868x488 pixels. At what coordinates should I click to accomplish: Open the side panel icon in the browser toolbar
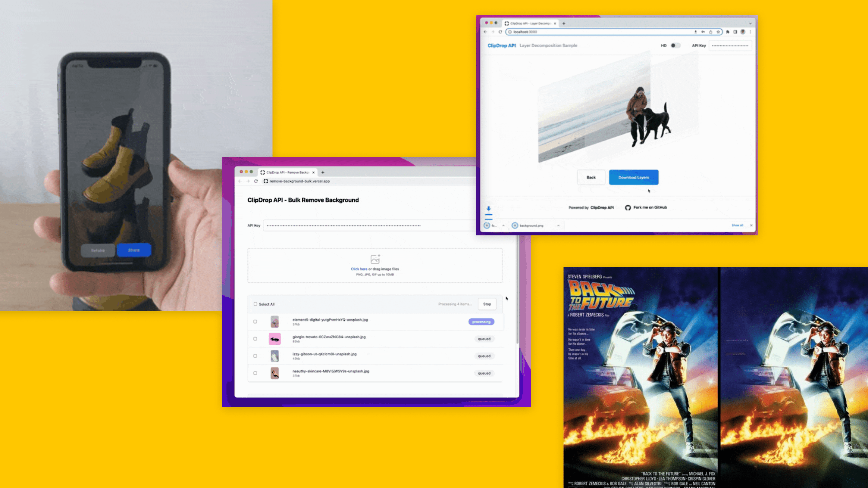(735, 32)
